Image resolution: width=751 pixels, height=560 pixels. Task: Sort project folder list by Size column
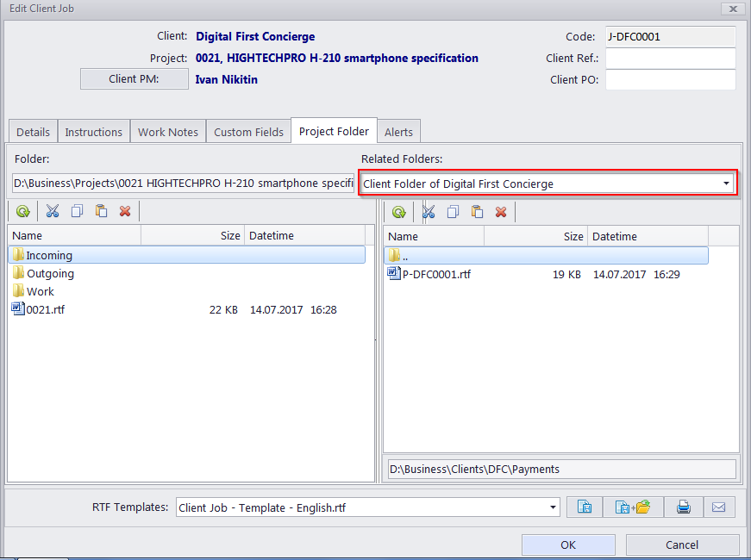193,235
